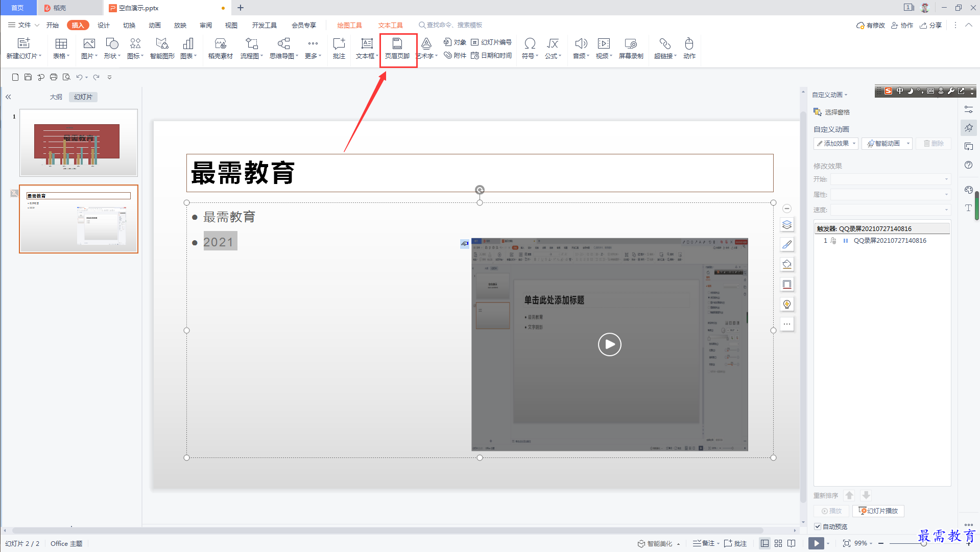
Task: Insert a 文本框 text box
Action: coord(367,49)
